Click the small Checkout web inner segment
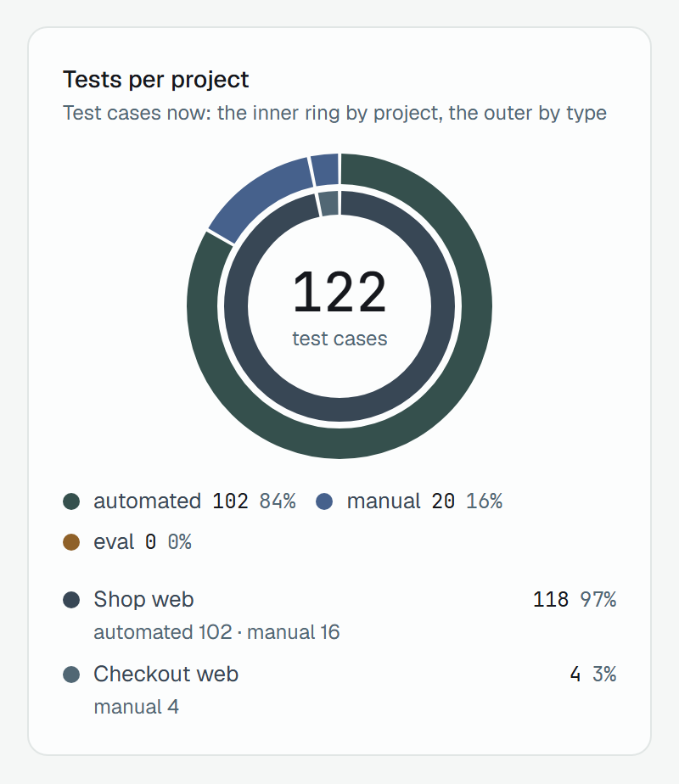This screenshot has height=784, width=679. (330, 203)
